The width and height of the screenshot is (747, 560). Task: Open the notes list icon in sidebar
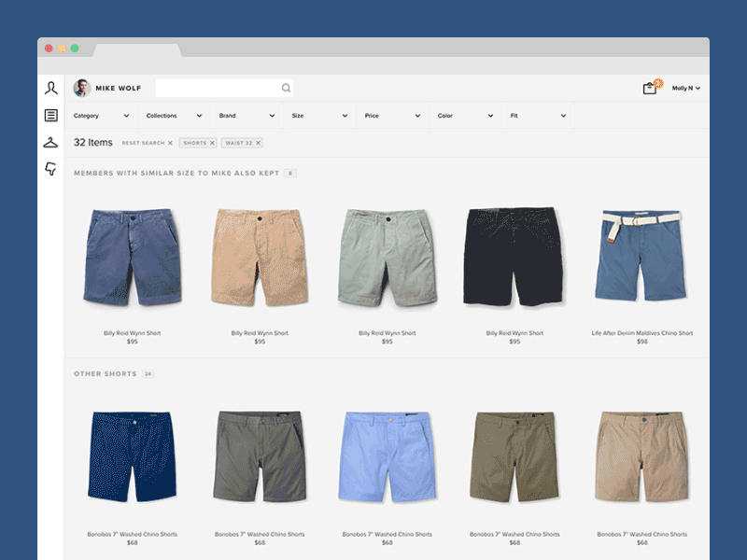[51, 115]
